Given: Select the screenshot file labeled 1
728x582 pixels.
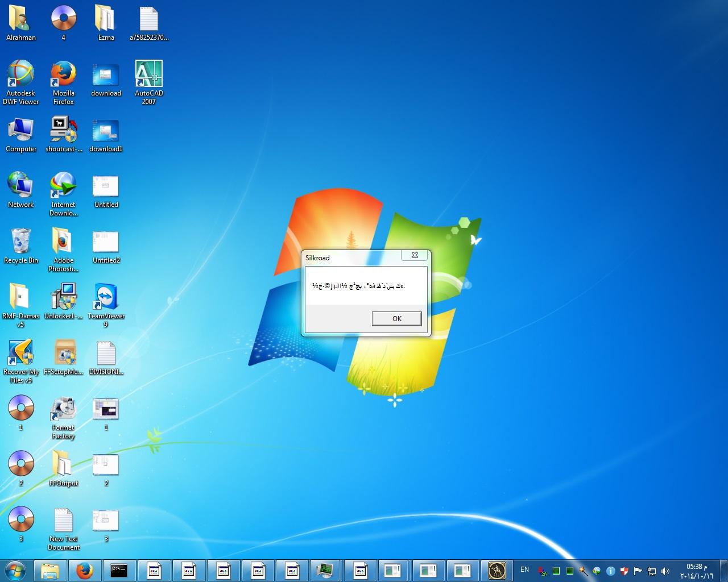Looking at the screenshot, I should tap(106, 414).
